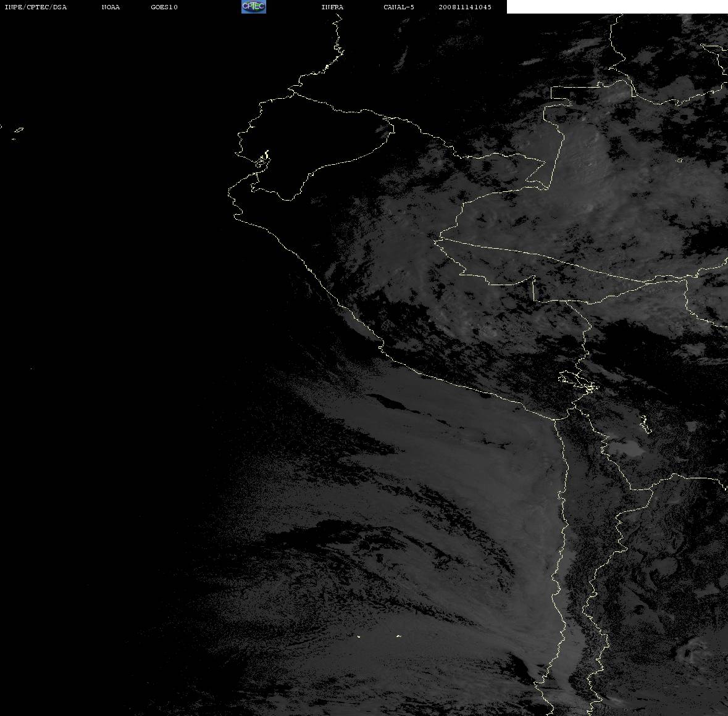
Task: Click the NOAA label in header
Action: [111, 7]
